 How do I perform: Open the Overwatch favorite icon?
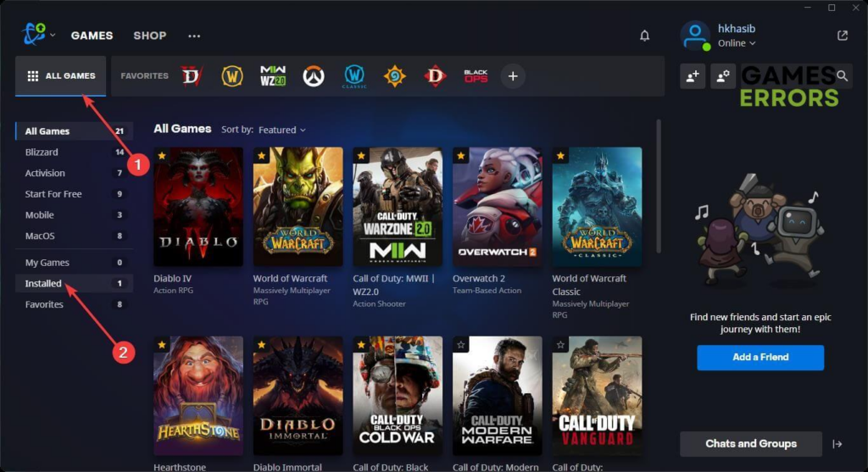pos(314,75)
